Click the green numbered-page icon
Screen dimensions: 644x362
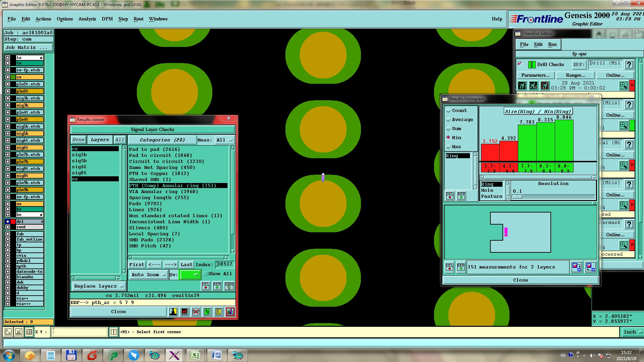coord(207,312)
